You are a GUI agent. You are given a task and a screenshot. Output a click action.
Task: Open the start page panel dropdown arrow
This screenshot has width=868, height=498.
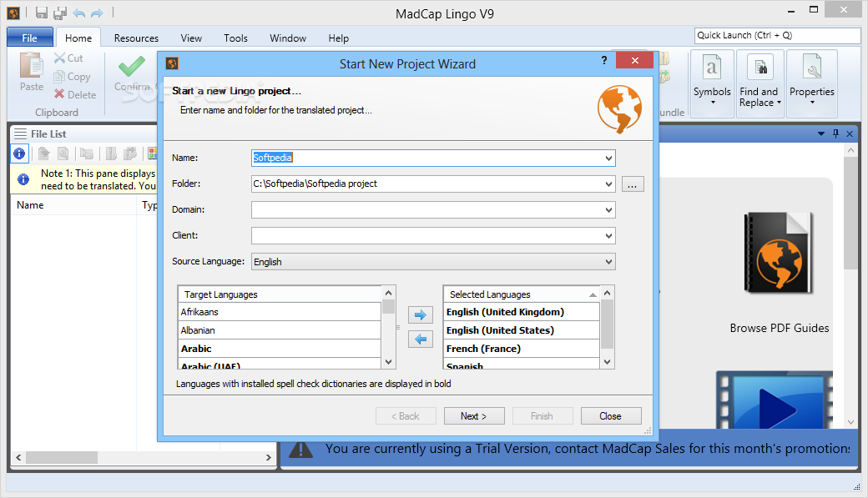(821, 134)
